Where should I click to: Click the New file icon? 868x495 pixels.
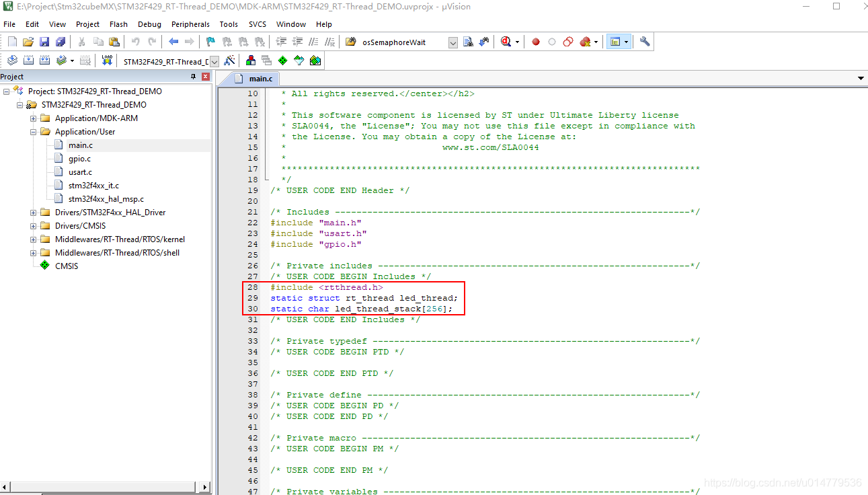point(12,42)
